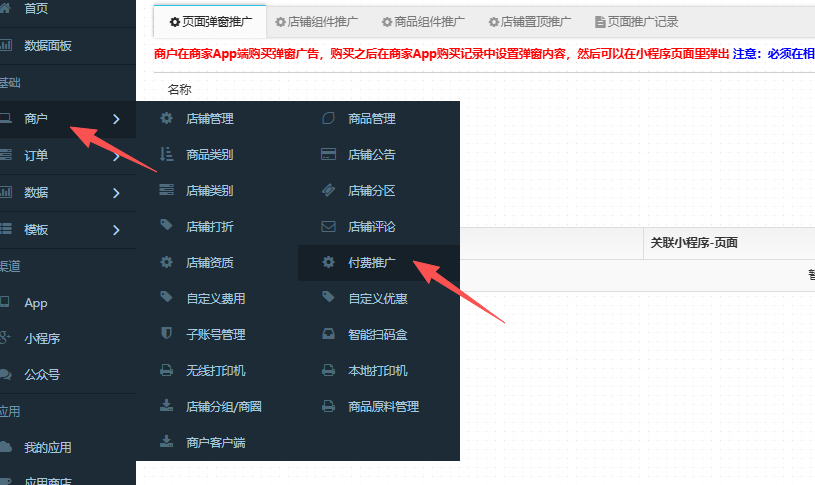Viewport: 815px width, 485px height.
Task: Click the chart icon beside 数据面板
Action: (5, 45)
